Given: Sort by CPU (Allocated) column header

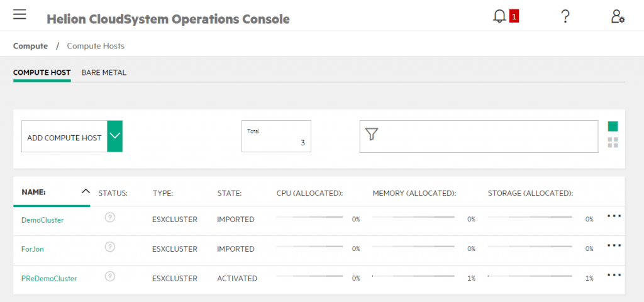Looking at the screenshot, I should click(309, 193).
